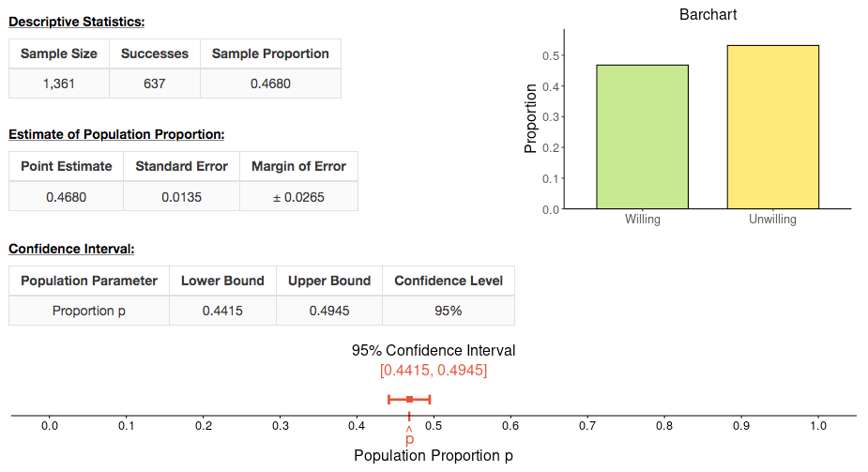Viewport: 868px width, 472px height.
Task: Click the sample size value 1,361
Action: (x=59, y=84)
